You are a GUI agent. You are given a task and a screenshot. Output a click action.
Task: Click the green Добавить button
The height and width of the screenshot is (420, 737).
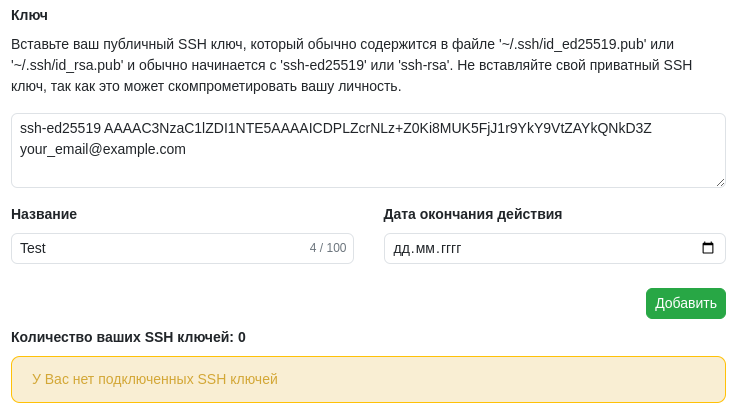coord(686,303)
